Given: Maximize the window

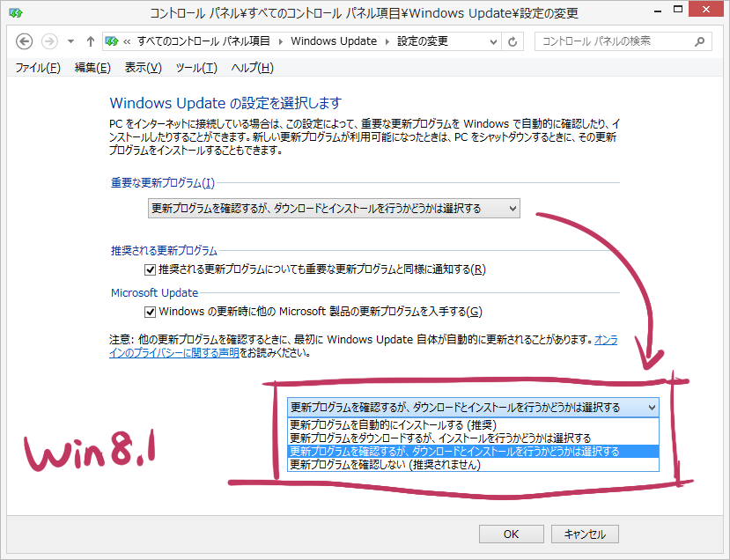Looking at the screenshot, I should tap(678, 10).
